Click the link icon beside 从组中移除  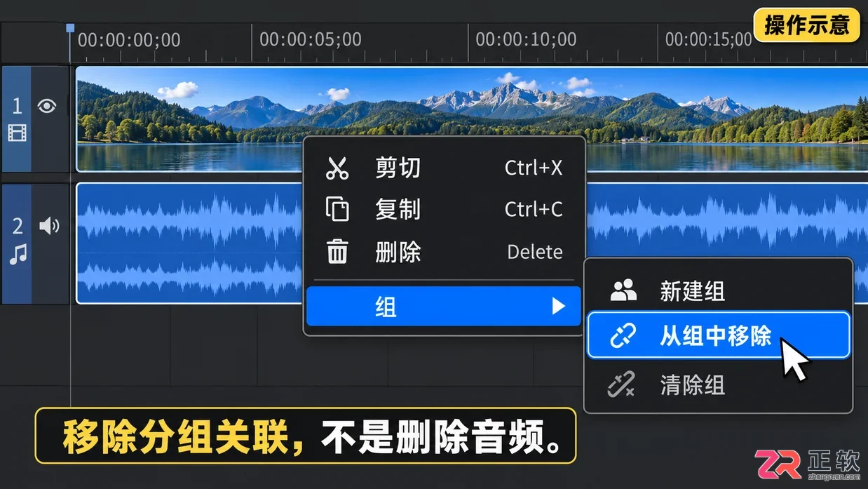coord(623,337)
